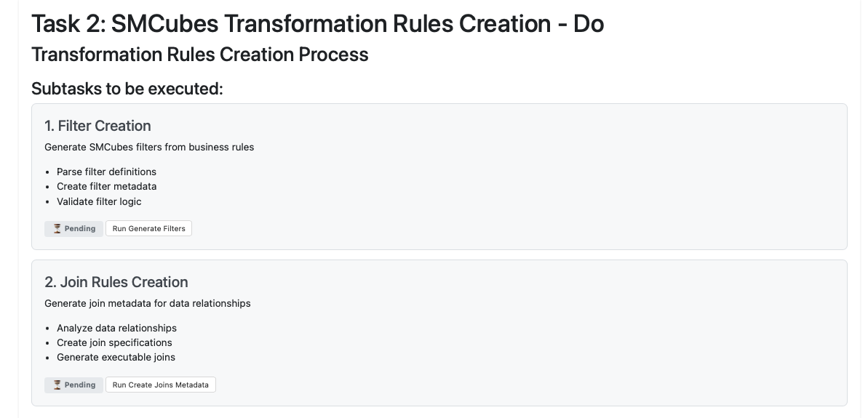
Task: Click the '2. Join Rules Creation' heading
Action: tap(116, 282)
